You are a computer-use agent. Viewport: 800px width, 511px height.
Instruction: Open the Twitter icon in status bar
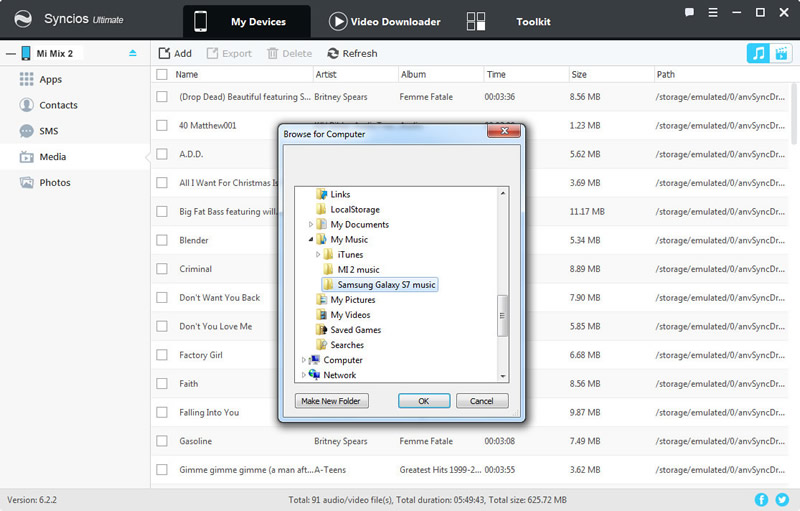click(x=782, y=500)
